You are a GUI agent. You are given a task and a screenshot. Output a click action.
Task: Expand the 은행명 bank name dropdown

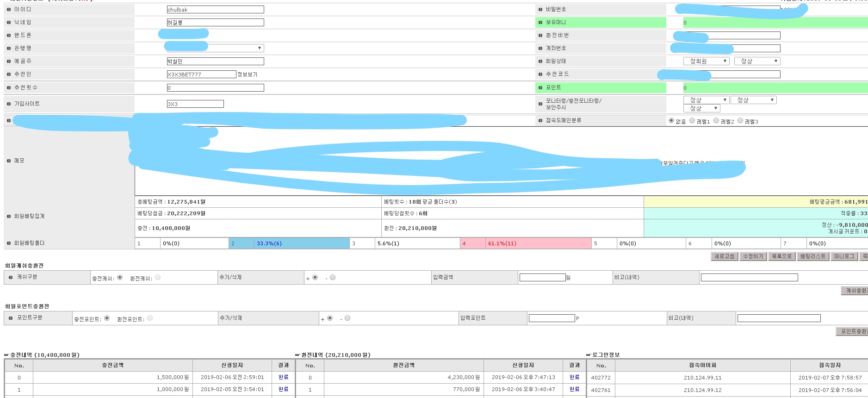(215, 48)
